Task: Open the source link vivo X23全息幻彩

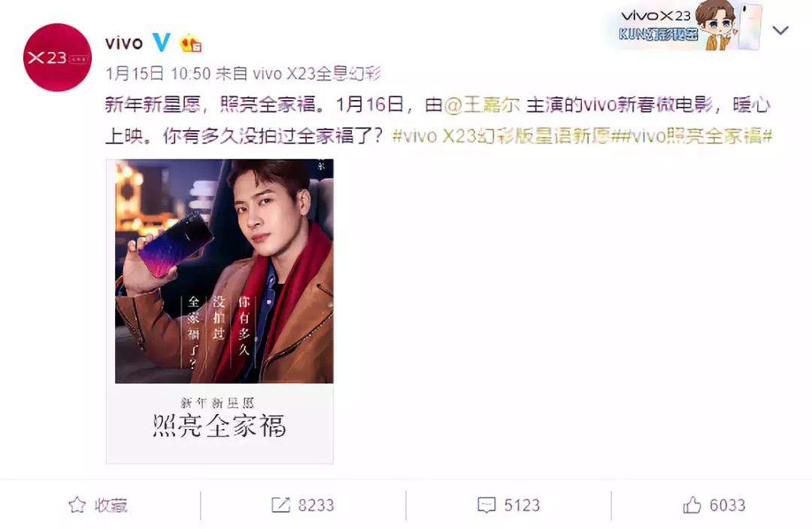Action: tap(317, 74)
